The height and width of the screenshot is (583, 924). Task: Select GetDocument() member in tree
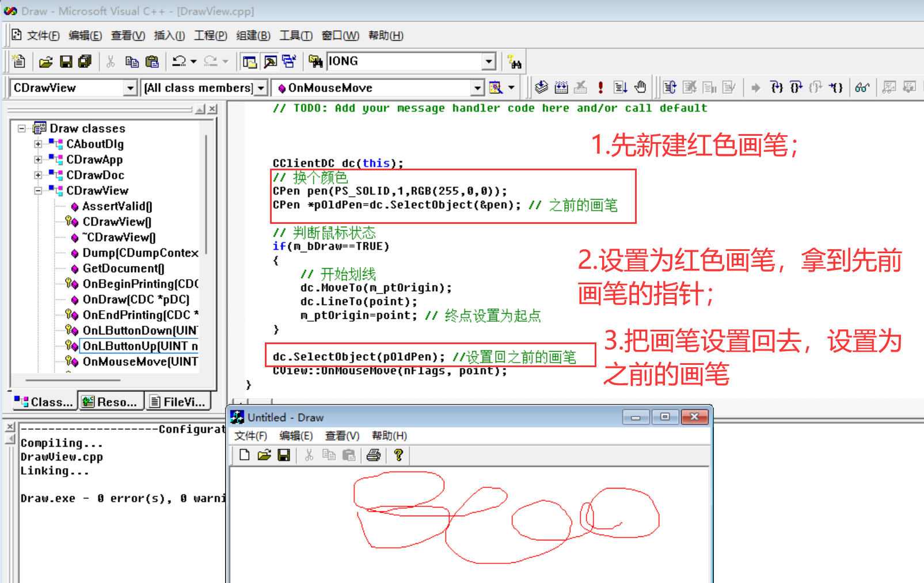pyautogui.click(x=123, y=268)
